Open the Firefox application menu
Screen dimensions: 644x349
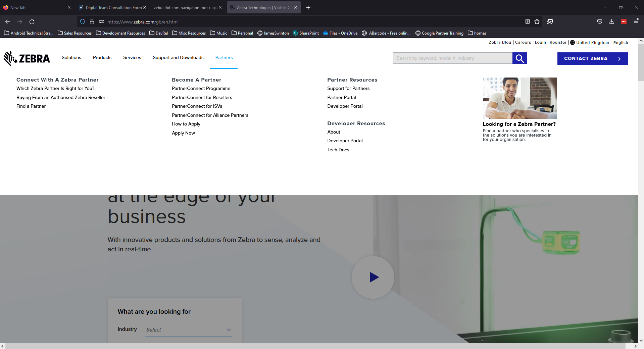coord(636,21)
